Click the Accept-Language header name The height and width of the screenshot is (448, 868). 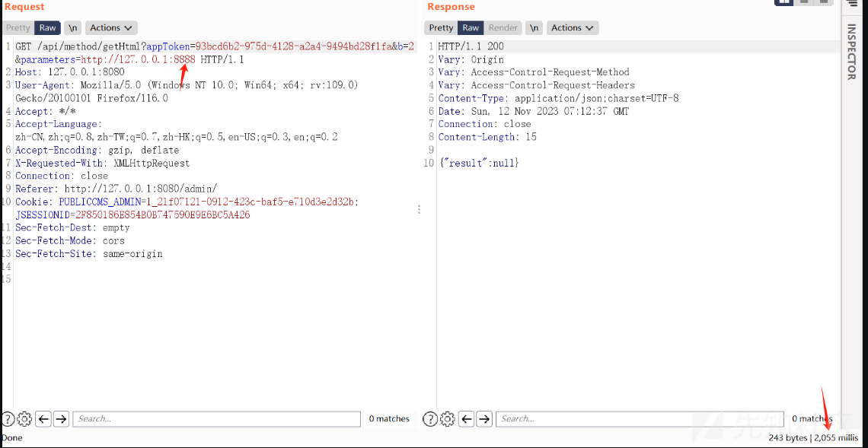[57, 124]
